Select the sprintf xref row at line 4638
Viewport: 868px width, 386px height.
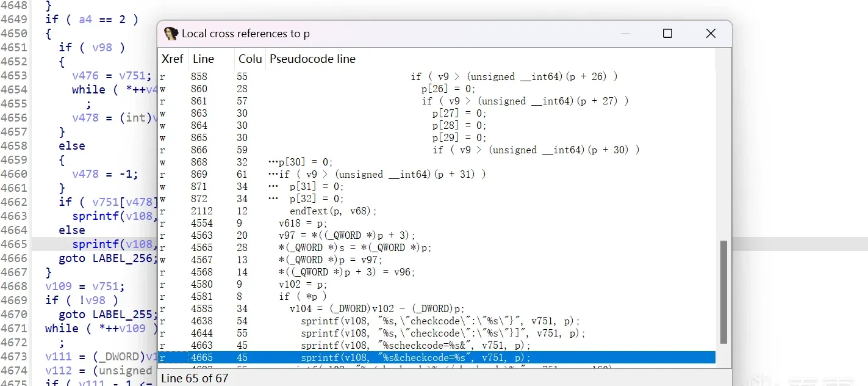pos(437,321)
